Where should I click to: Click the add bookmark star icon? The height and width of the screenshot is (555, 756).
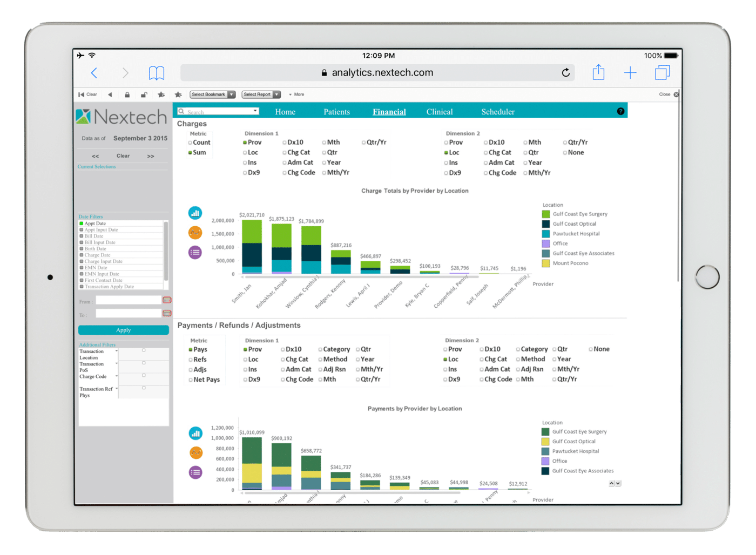[x=161, y=94]
